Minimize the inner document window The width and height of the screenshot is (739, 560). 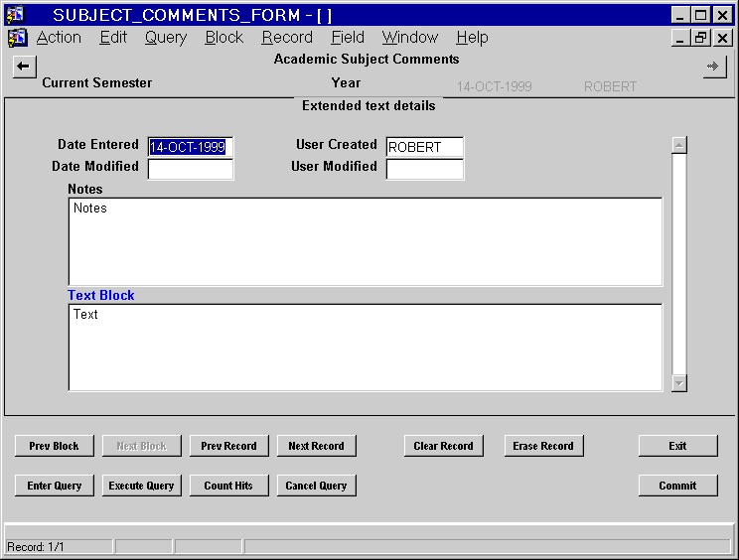[x=680, y=38]
